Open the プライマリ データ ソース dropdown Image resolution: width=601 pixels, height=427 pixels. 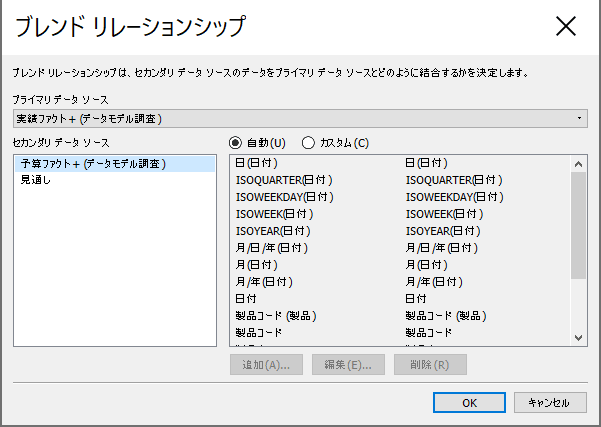click(x=300, y=118)
